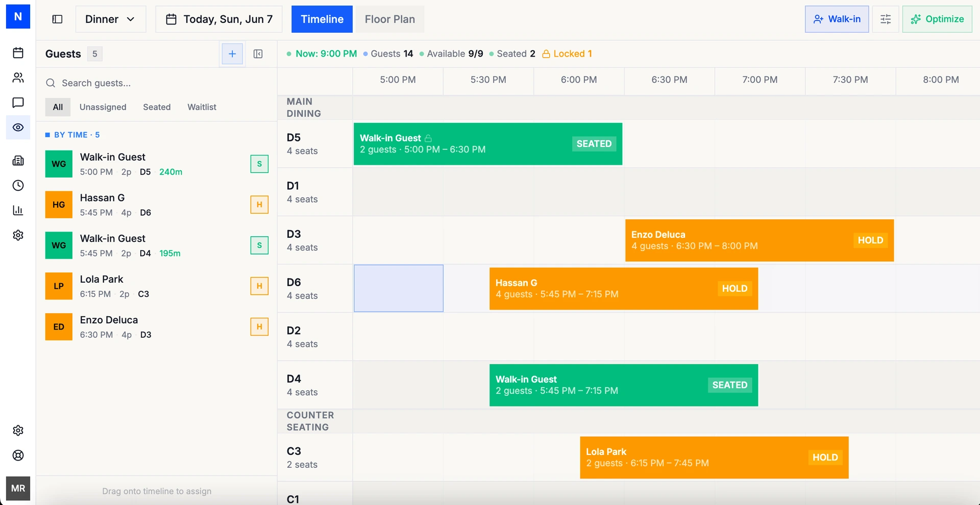
Task: Click S status badge for D4 walk-in
Action: coord(259,245)
